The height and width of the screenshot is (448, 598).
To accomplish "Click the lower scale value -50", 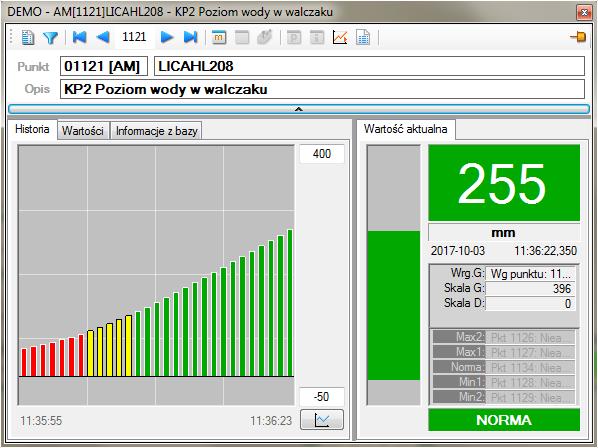I will [x=322, y=397].
